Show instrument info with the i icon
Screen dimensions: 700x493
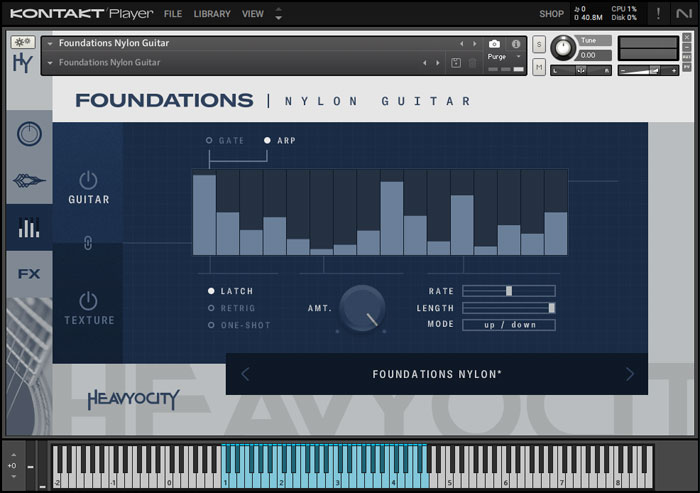tap(516, 44)
